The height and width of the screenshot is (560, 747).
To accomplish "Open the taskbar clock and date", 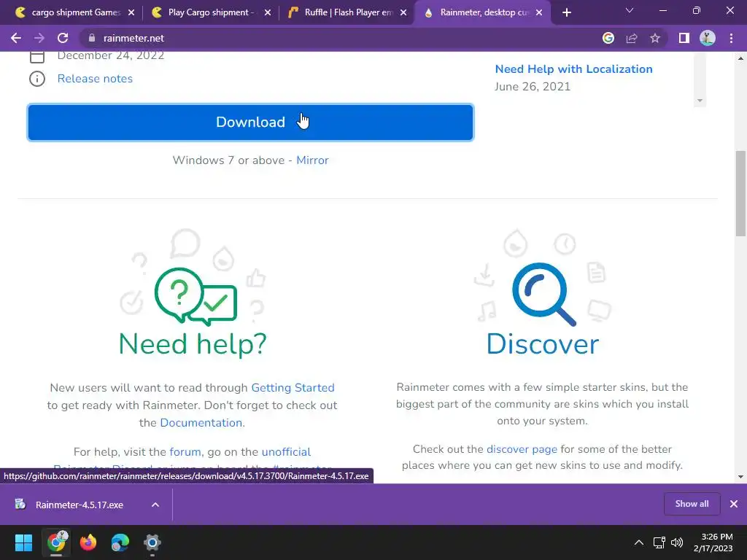I will 713,542.
